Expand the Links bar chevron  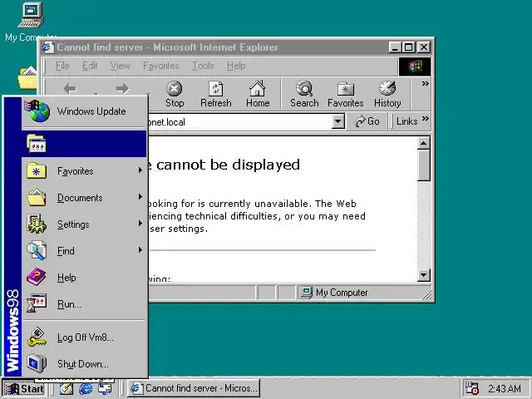[x=426, y=119]
